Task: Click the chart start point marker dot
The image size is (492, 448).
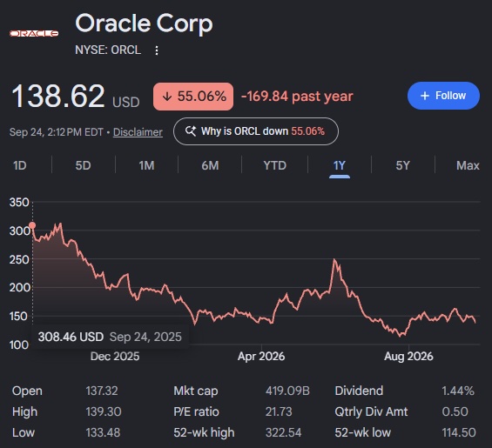Action: coord(32,225)
